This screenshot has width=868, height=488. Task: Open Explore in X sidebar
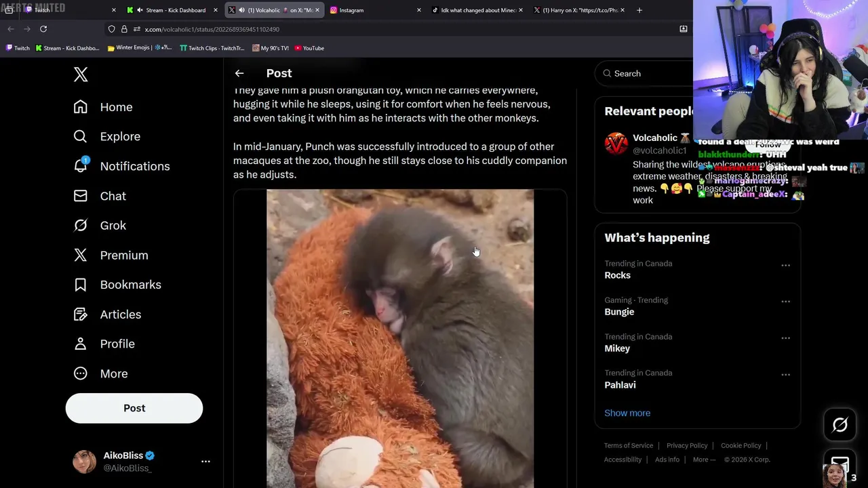(x=107, y=136)
